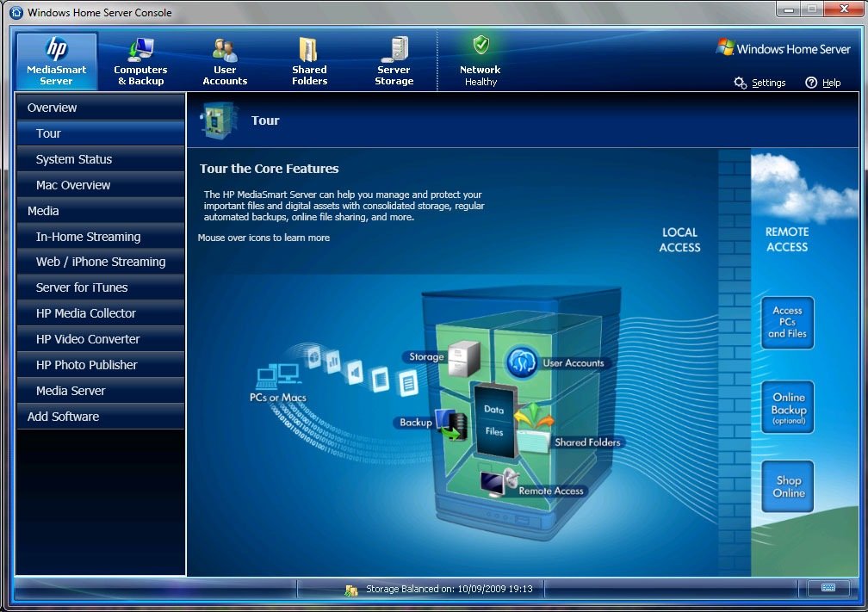Close the Windows Home Server Console window

pos(844,9)
